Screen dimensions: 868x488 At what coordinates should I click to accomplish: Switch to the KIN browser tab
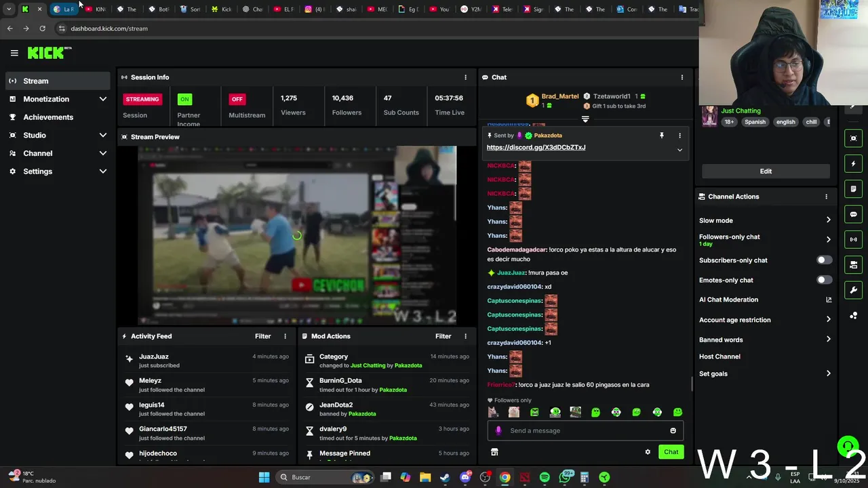(x=96, y=9)
